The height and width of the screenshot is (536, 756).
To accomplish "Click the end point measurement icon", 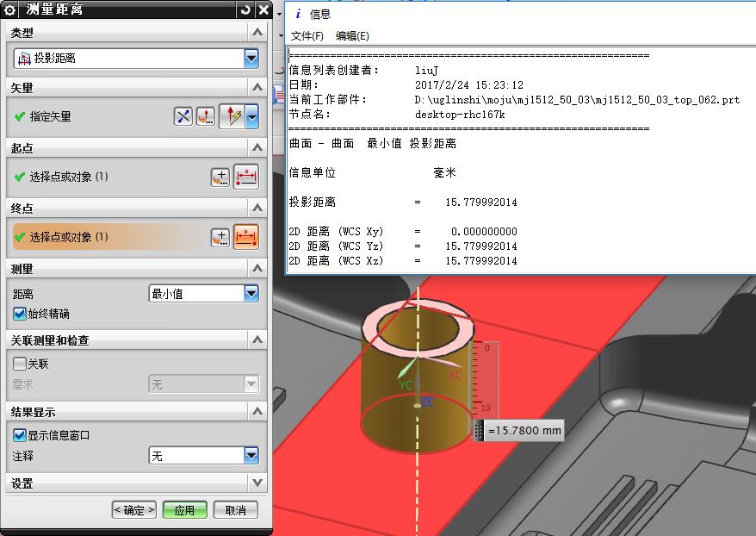I will tap(246, 237).
